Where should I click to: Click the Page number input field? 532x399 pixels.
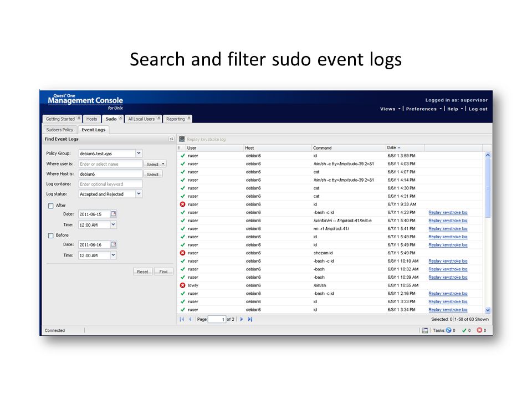point(217,319)
